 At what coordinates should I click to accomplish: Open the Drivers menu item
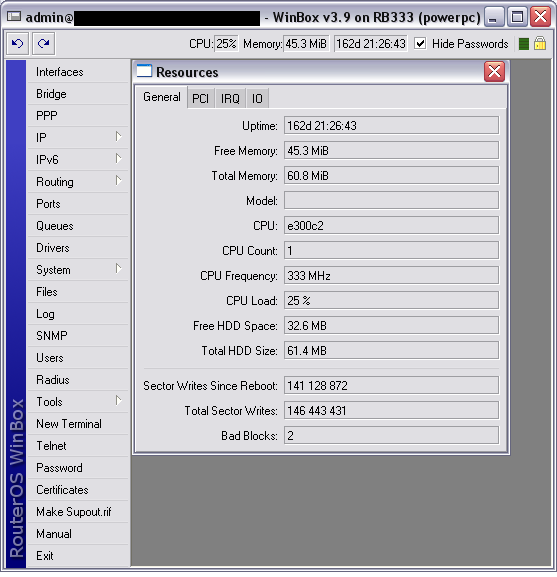pos(78,248)
